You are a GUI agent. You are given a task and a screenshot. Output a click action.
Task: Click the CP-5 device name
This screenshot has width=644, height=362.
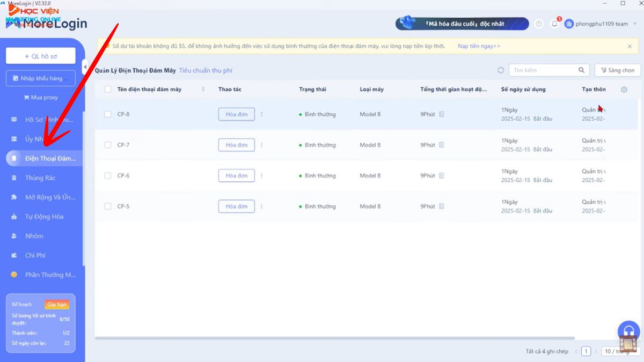point(123,206)
